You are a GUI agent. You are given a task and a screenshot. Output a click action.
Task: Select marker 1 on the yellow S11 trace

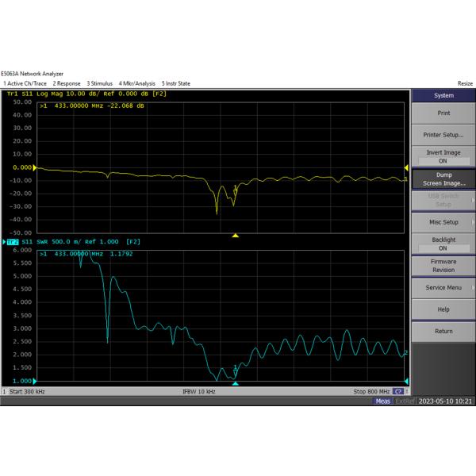pos(235,190)
